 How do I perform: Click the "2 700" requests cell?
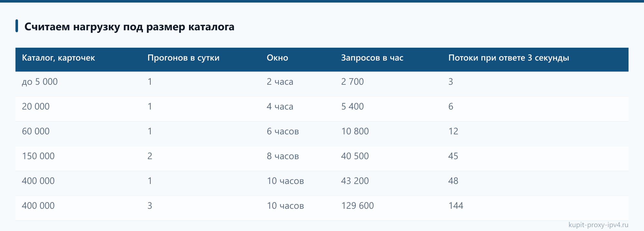click(x=352, y=82)
